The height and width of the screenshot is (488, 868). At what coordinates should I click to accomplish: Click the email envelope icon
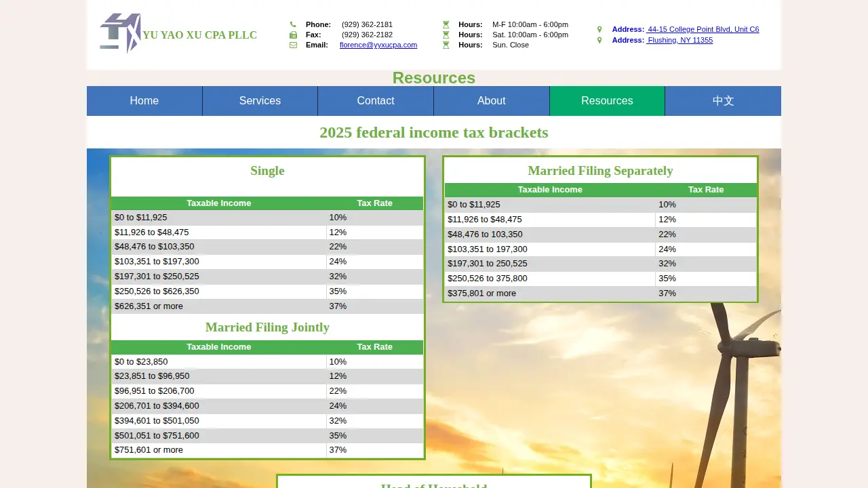point(293,45)
